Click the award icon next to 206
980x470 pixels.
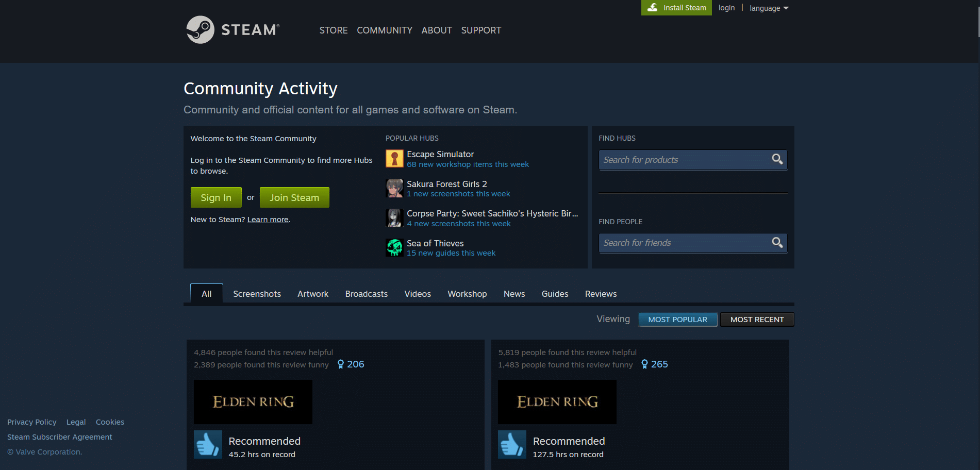(x=341, y=364)
